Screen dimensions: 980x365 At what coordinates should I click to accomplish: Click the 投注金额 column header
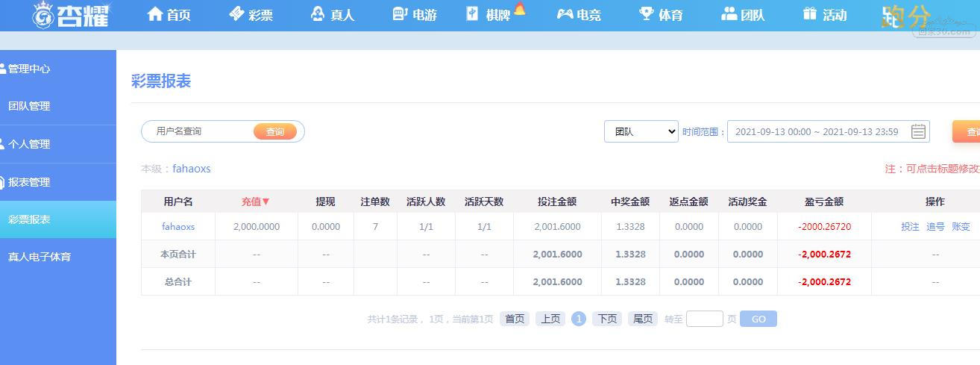click(x=557, y=202)
